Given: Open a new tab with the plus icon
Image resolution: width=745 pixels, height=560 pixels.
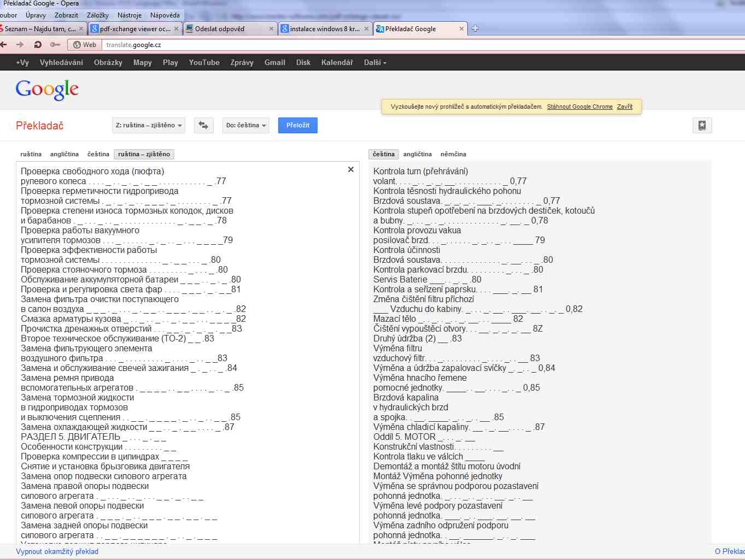Looking at the screenshot, I should coord(475,28).
